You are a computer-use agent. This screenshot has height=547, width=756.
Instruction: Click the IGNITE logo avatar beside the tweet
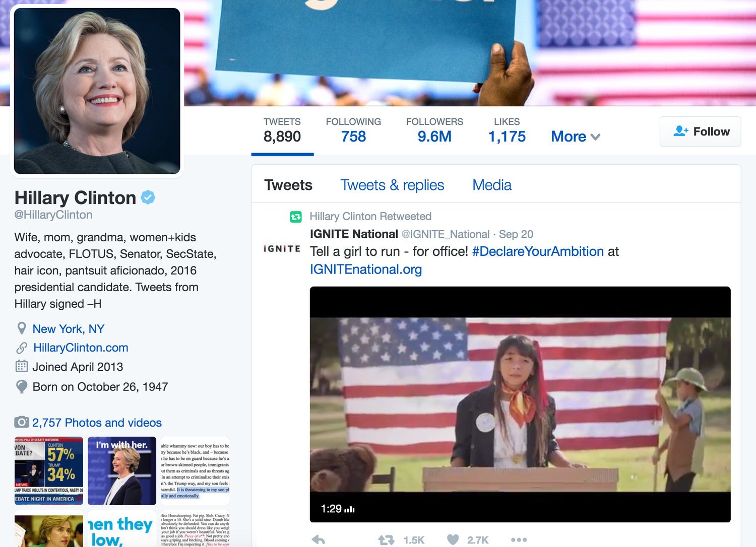(x=282, y=249)
